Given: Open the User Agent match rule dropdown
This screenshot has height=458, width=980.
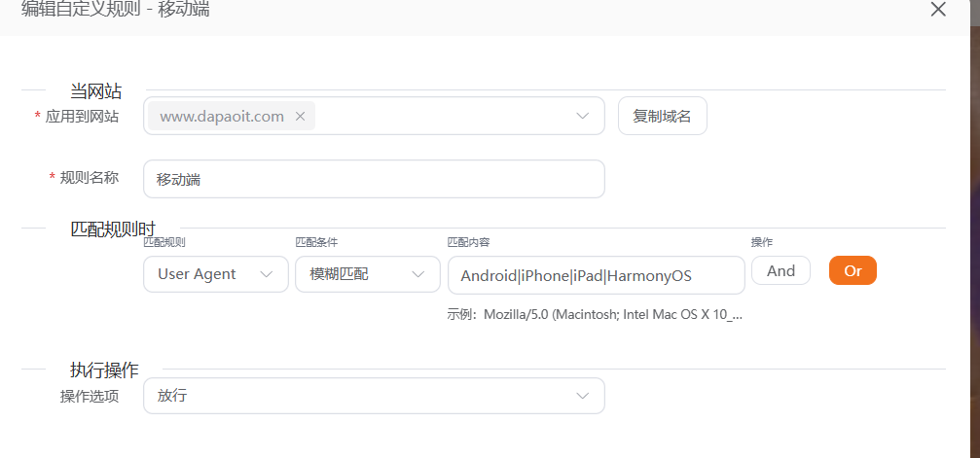Looking at the screenshot, I should click(x=216, y=273).
